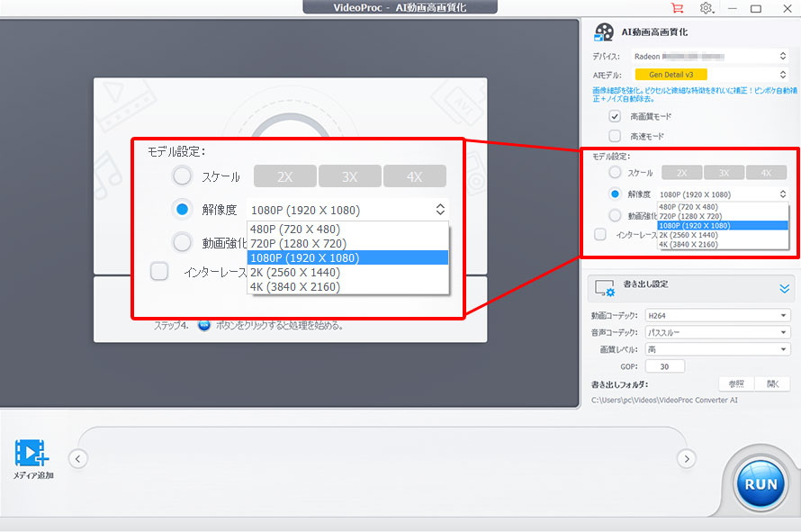Choose 1080P (1920 X 1080) highlighted side panel option
801x532 pixels.
[x=723, y=225]
